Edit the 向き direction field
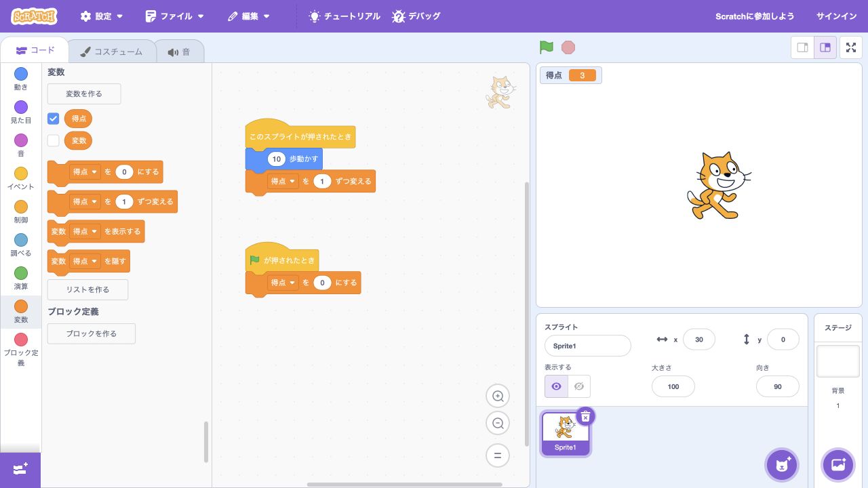Viewport: 868px width, 488px height. click(x=778, y=386)
